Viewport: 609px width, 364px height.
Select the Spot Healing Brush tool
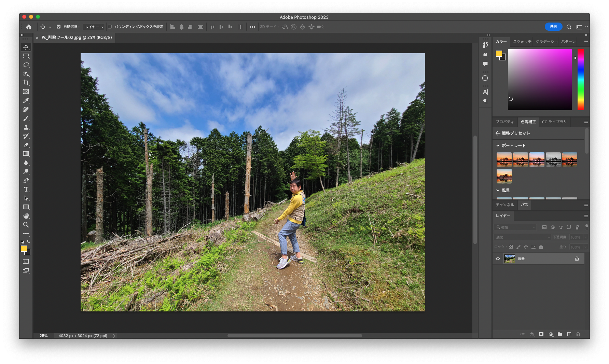(x=26, y=109)
